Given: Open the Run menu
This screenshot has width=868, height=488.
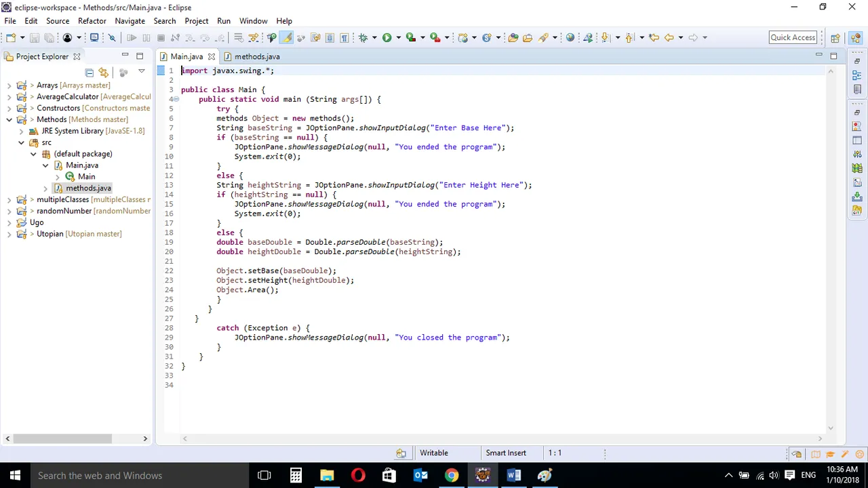Looking at the screenshot, I should (224, 21).
